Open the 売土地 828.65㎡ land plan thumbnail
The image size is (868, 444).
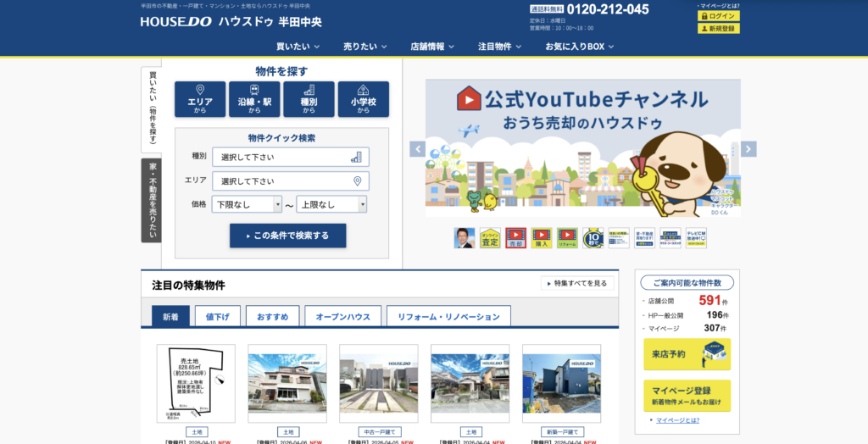click(x=196, y=384)
